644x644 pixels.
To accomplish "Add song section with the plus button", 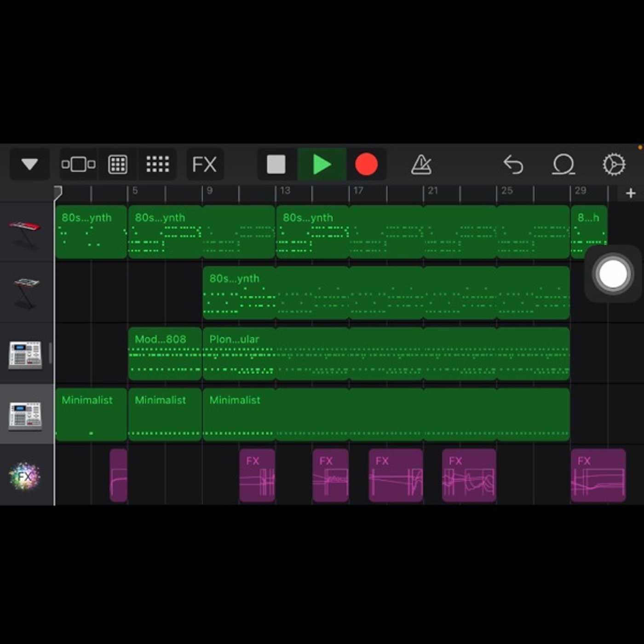I will pos(631,193).
